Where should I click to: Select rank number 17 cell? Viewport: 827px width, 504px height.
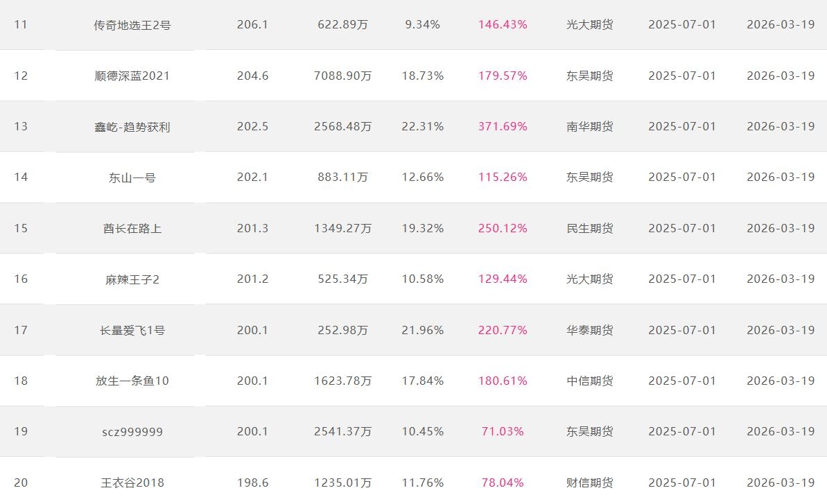tap(21, 330)
